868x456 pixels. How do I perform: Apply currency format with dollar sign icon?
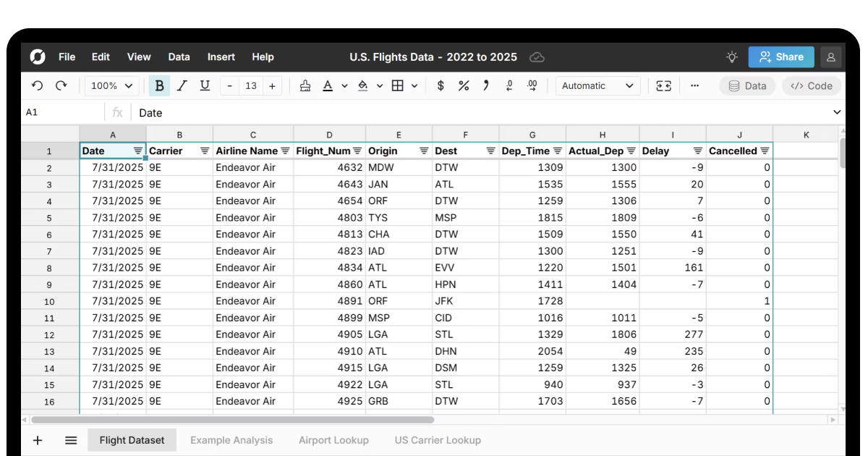point(441,85)
